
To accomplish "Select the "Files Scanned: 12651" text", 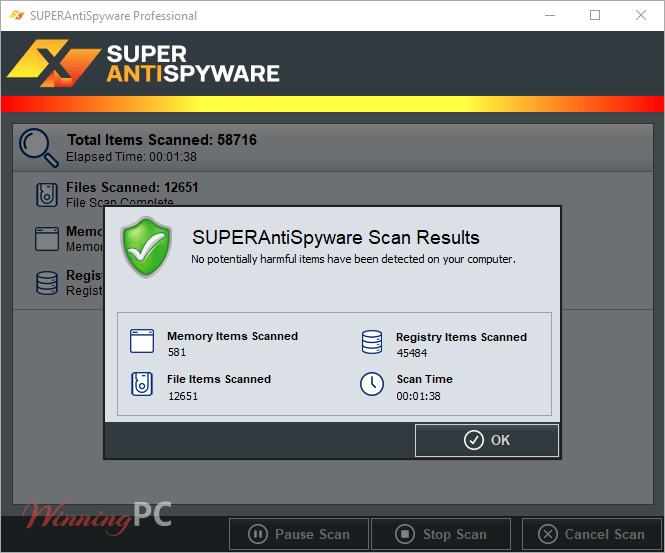I will click(x=132, y=187).
